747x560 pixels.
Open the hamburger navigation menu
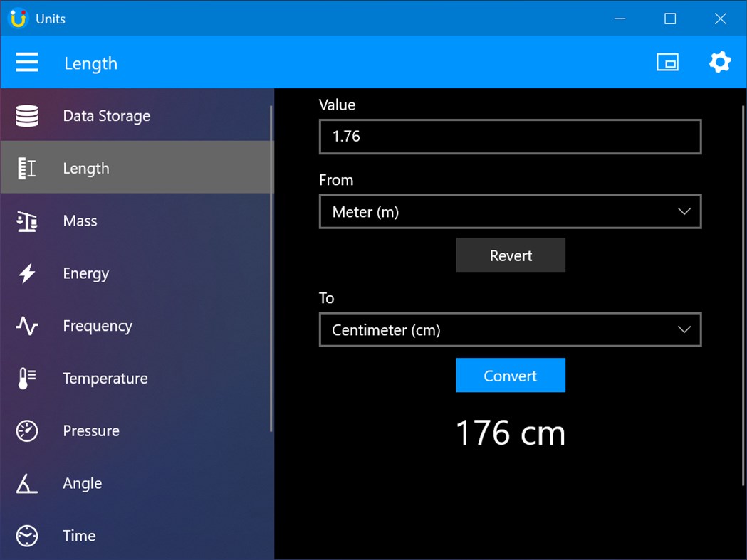coord(27,62)
